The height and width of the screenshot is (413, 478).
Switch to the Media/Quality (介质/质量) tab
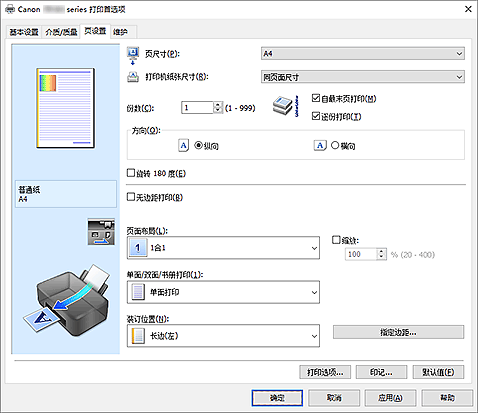pos(61,32)
